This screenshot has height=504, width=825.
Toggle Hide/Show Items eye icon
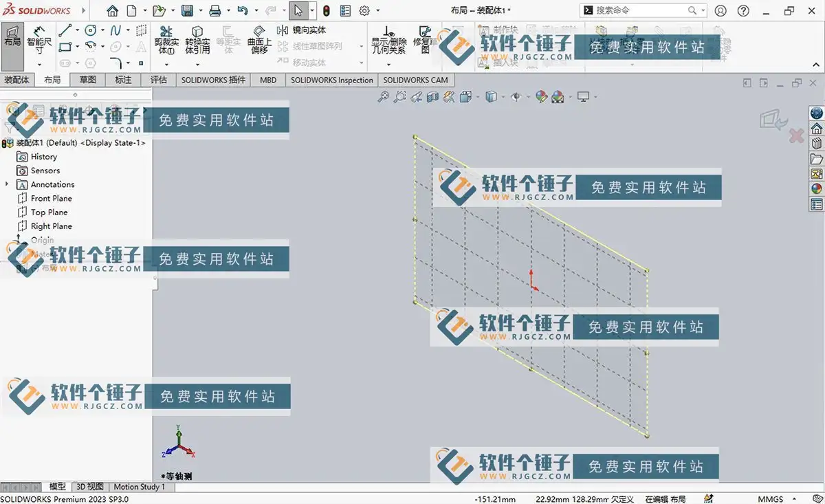(516, 97)
